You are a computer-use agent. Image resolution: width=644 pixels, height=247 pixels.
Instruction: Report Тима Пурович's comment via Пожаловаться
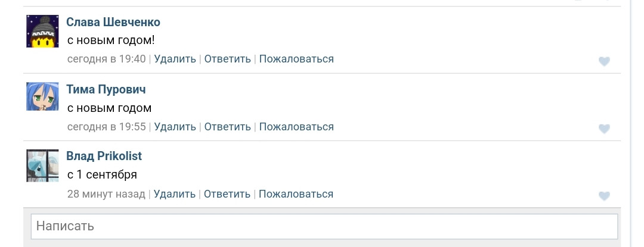pyautogui.click(x=296, y=127)
